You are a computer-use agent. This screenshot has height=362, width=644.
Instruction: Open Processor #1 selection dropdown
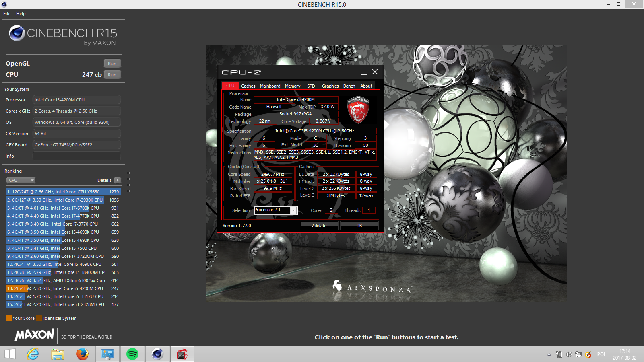tap(276, 210)
